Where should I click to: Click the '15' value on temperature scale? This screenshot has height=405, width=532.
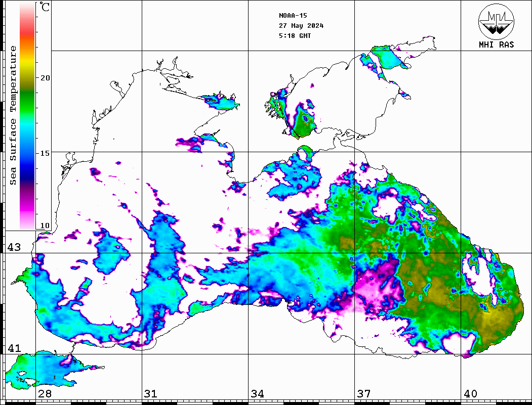pos(45,153)
